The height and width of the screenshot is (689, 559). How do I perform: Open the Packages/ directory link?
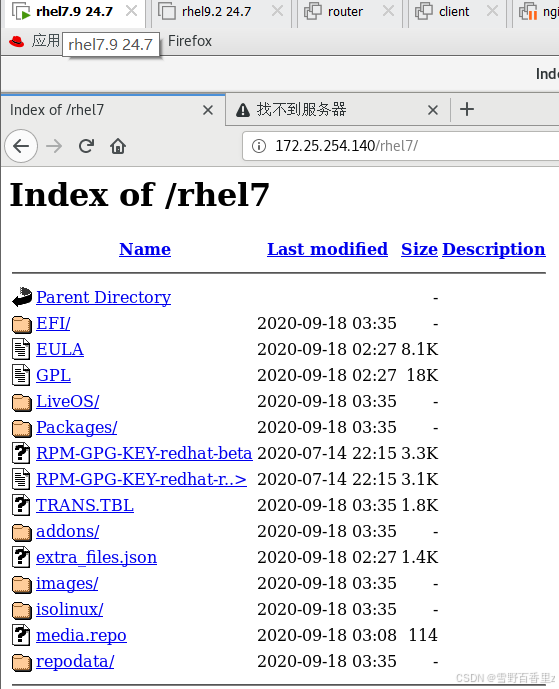pyautogui.click(x=76, y=427)
